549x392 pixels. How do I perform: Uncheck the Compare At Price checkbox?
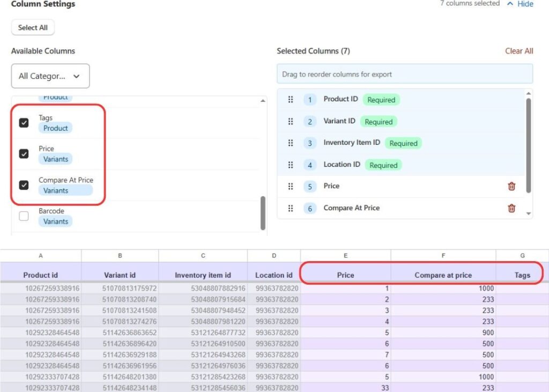click(24, 185)
